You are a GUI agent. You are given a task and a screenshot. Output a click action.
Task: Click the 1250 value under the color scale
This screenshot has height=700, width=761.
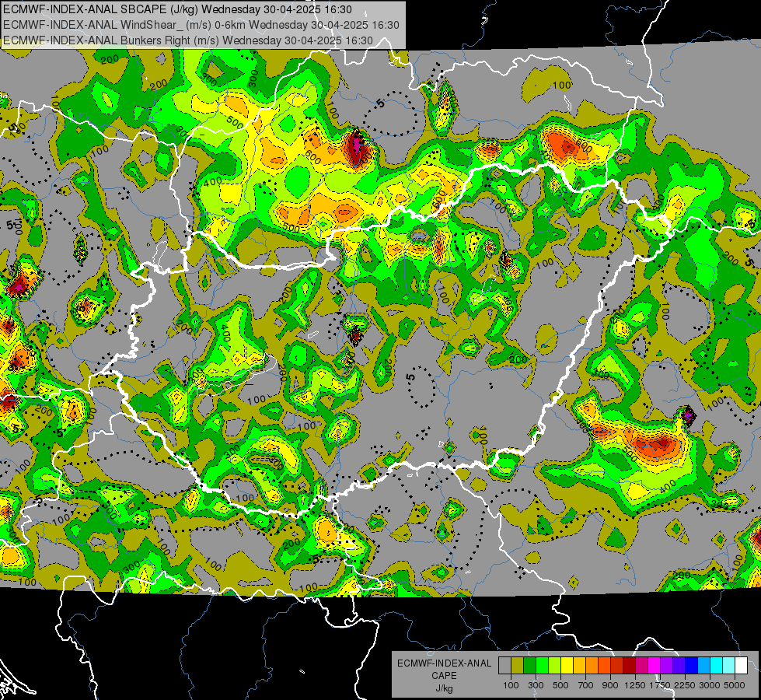(x=635, y=685)
